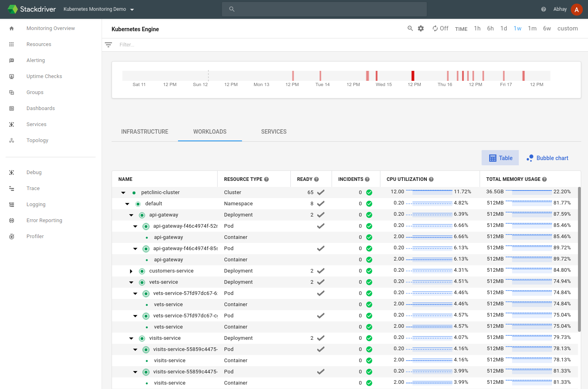Open the dashboard settings gear icon

[420, 28]
